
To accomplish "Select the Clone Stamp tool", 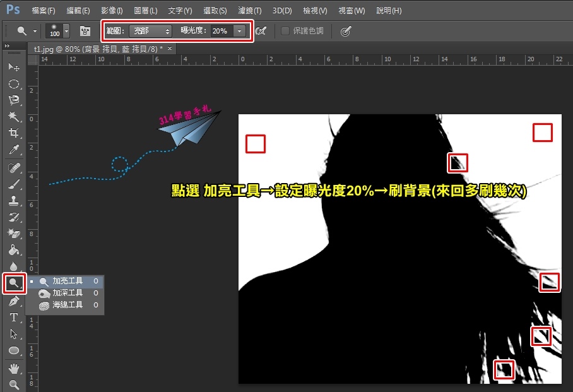I will pos(14,201).
